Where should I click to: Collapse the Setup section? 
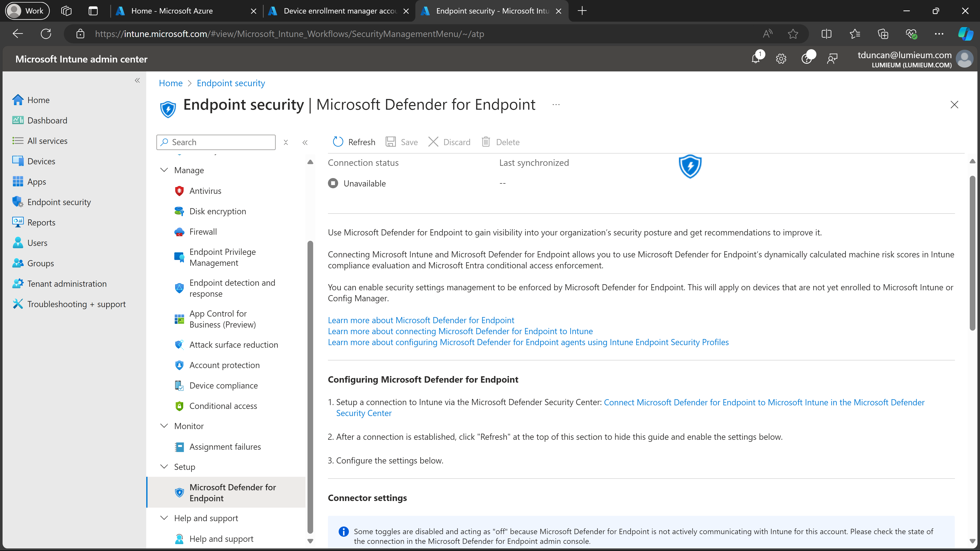tap(164, 467)
